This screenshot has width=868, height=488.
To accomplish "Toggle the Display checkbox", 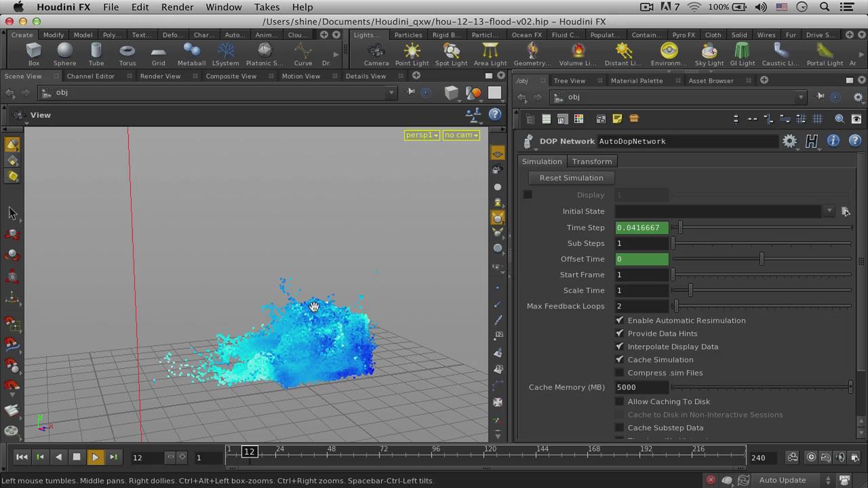I will pyautogui.click(x=528, y=195).
